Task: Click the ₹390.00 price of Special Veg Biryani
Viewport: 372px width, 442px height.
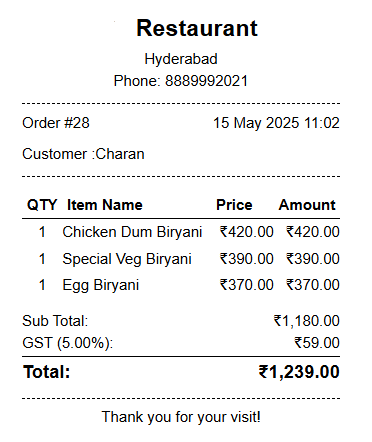Action: [247, 259]
